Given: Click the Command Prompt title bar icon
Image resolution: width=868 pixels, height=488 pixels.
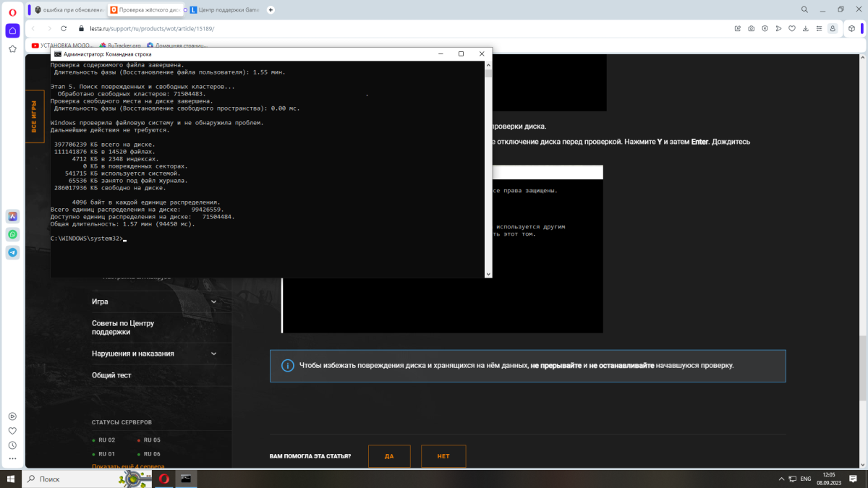Looking at the screenshot, I should click(58, 54).
